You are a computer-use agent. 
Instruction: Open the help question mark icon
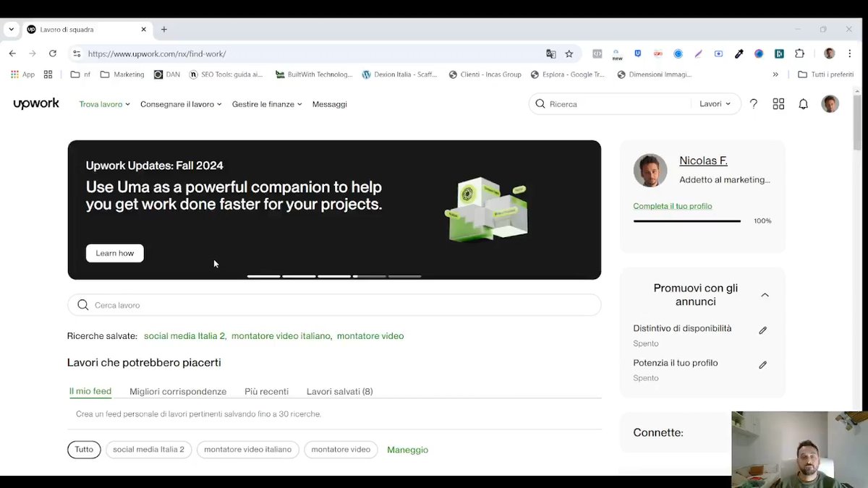coord(754,104)
